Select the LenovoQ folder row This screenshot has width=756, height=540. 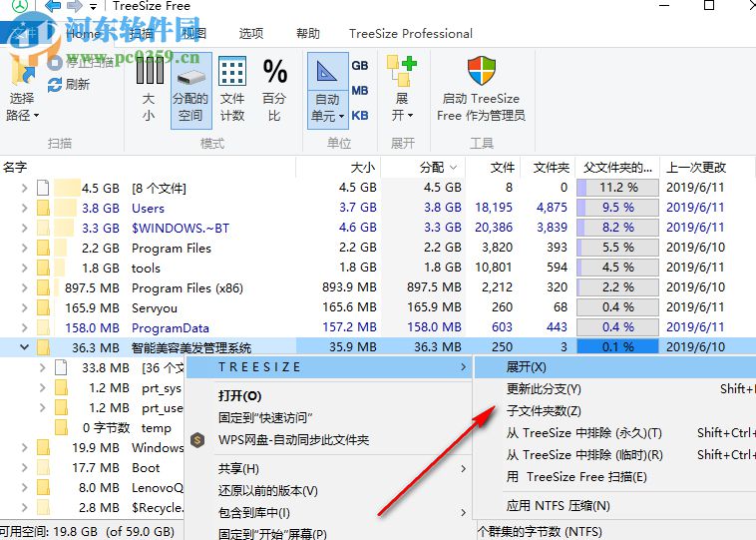pyautogui.click(x=92, y=488)
